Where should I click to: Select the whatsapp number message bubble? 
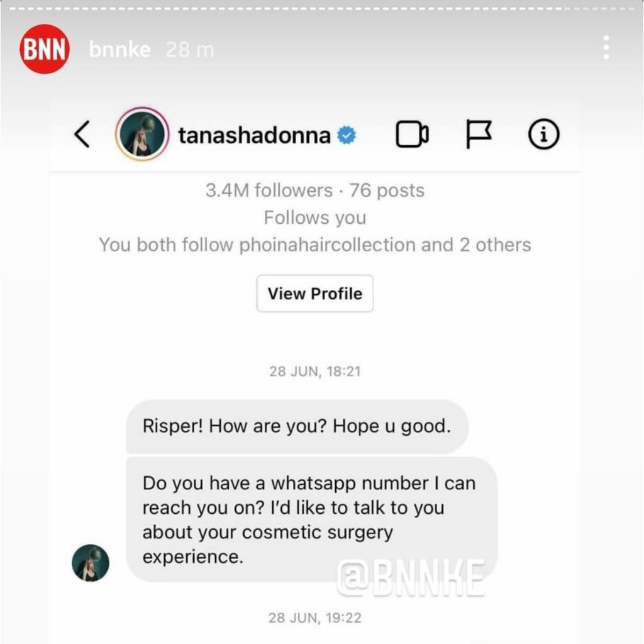click(312, 519)
